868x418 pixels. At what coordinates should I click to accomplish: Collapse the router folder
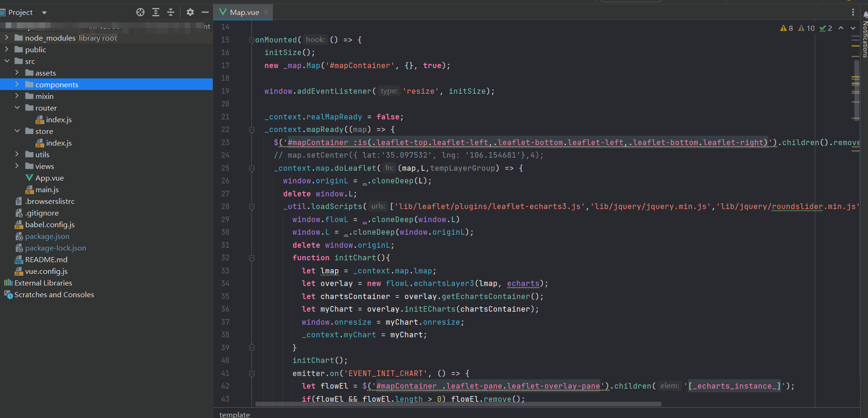(17, 108)
